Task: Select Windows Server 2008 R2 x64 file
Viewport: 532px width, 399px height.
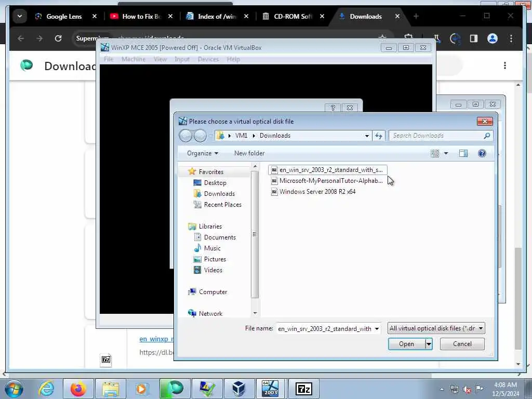Action: click(x=313, y=192)
